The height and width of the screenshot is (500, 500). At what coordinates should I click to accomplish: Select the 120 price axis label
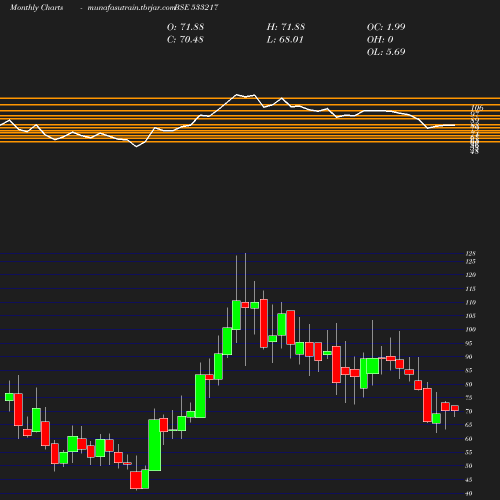click(470, 275)
